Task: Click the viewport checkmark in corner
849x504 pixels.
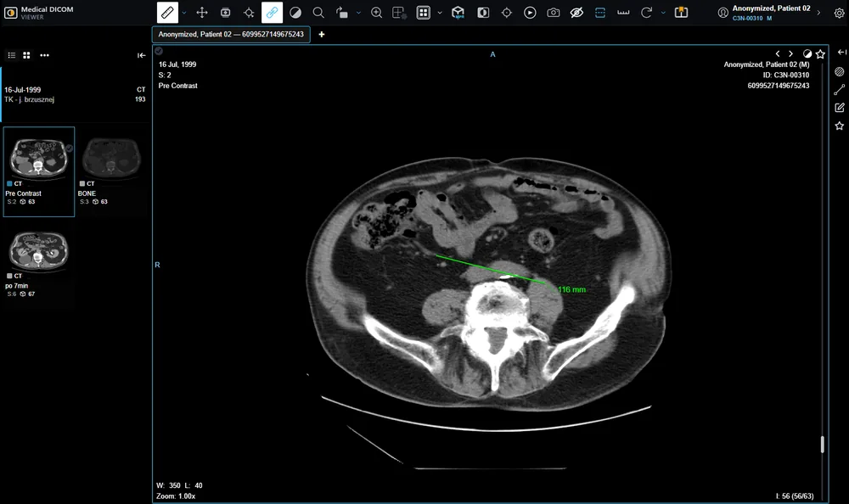Action: tap(159, 51)
